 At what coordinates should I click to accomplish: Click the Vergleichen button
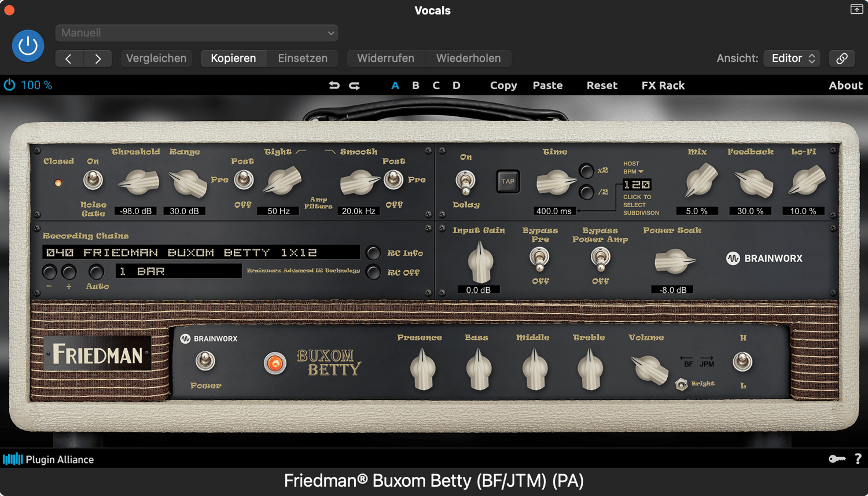point(156,58)
